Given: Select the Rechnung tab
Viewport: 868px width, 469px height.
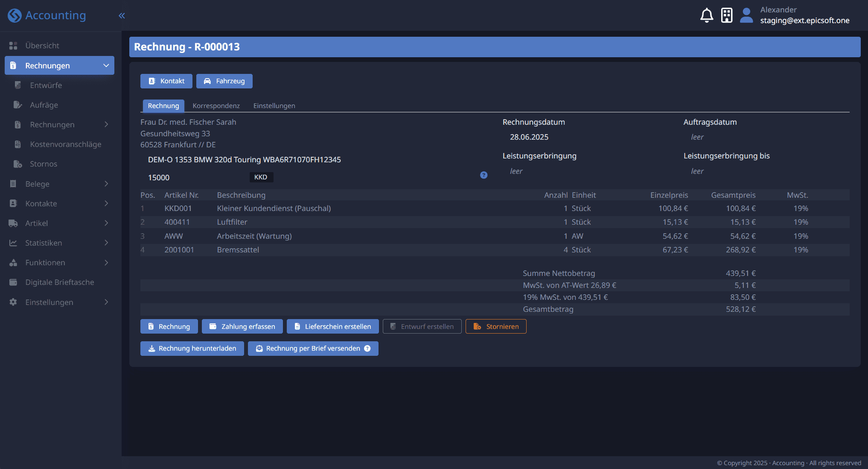Looking at the screenshot, I should coord(163,106).
